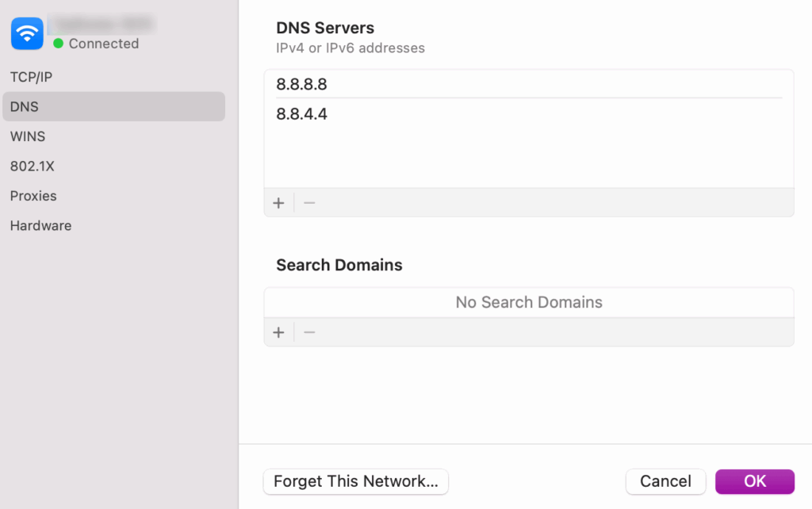The height and width of the screenshot is (509, 812).
Task: Open the WINS configuration section
Action: pos(28,136)
